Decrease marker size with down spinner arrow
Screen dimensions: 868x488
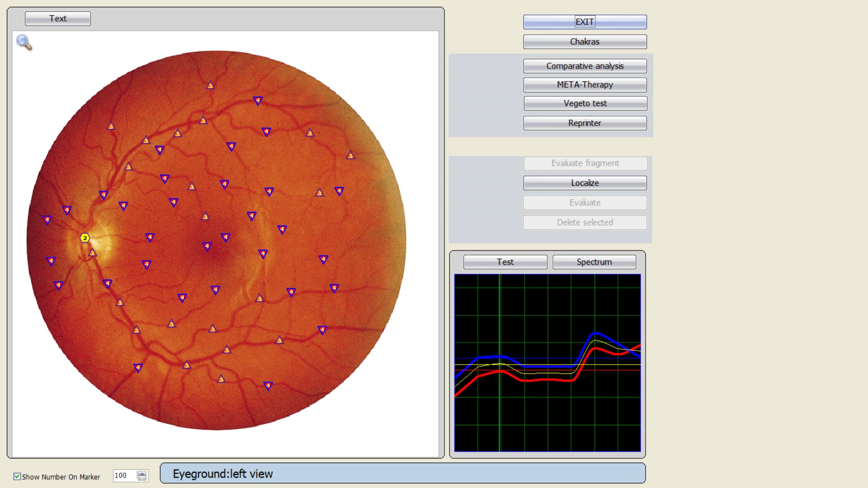click(x=142, y=478)
